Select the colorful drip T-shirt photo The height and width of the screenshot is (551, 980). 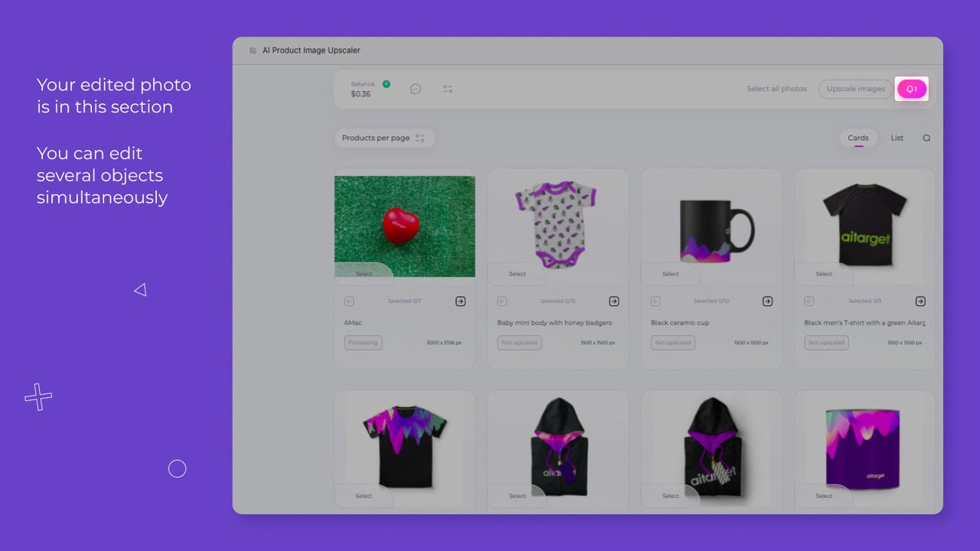tap(364, 496)
